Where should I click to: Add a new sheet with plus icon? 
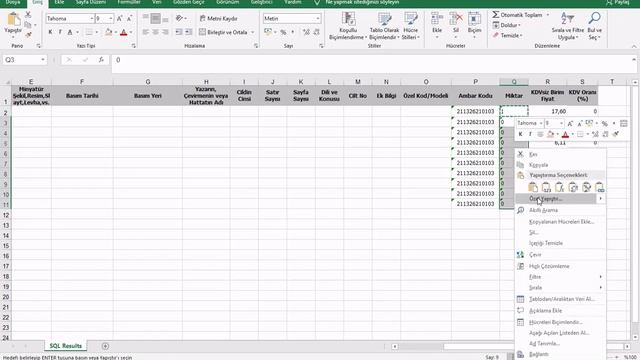tap(105, 346)
